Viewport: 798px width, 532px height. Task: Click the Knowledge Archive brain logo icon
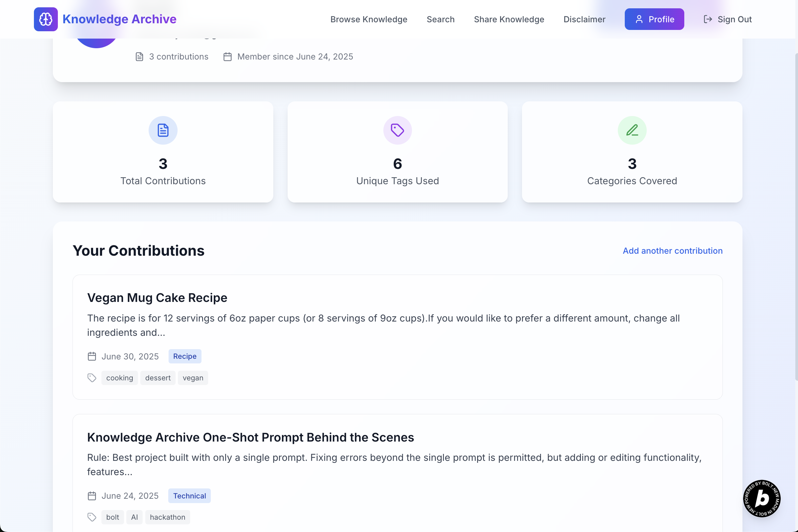(x=46, y=19)
